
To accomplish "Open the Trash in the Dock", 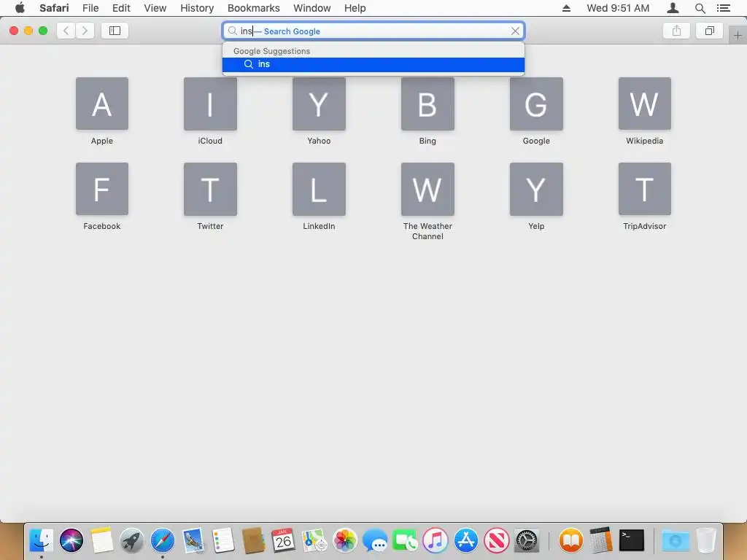I will tap(706, 540).
